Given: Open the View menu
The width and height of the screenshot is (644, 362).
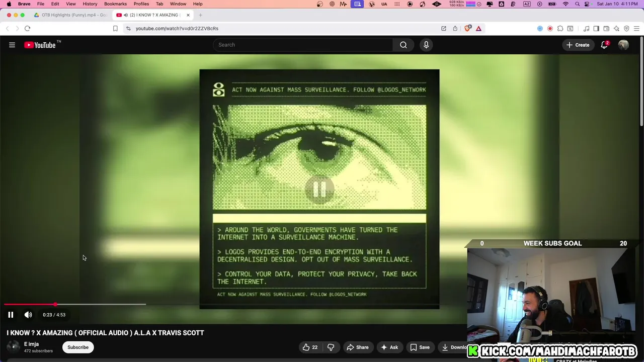Looking at the screenshot, I should 71,4.
